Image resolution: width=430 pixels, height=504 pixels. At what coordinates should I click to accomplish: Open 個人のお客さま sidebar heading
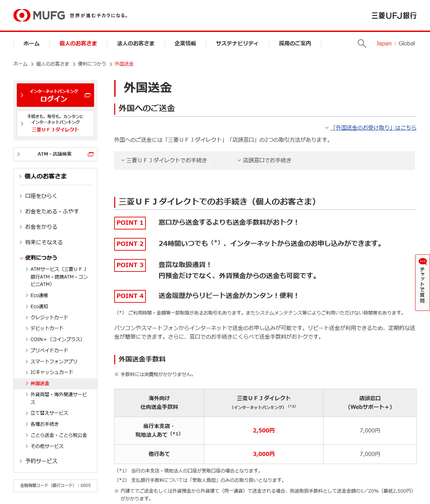tap(45, 176)
